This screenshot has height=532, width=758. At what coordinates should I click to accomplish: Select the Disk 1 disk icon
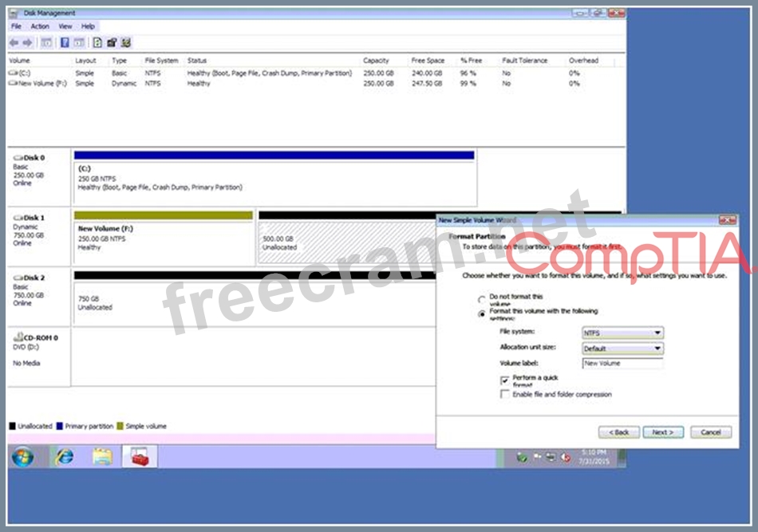18,218
